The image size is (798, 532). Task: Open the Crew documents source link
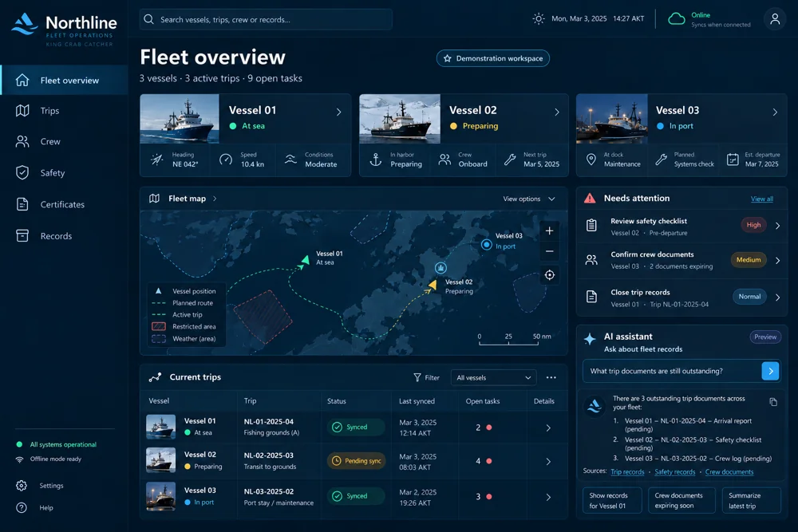click(x=729, y=472)
